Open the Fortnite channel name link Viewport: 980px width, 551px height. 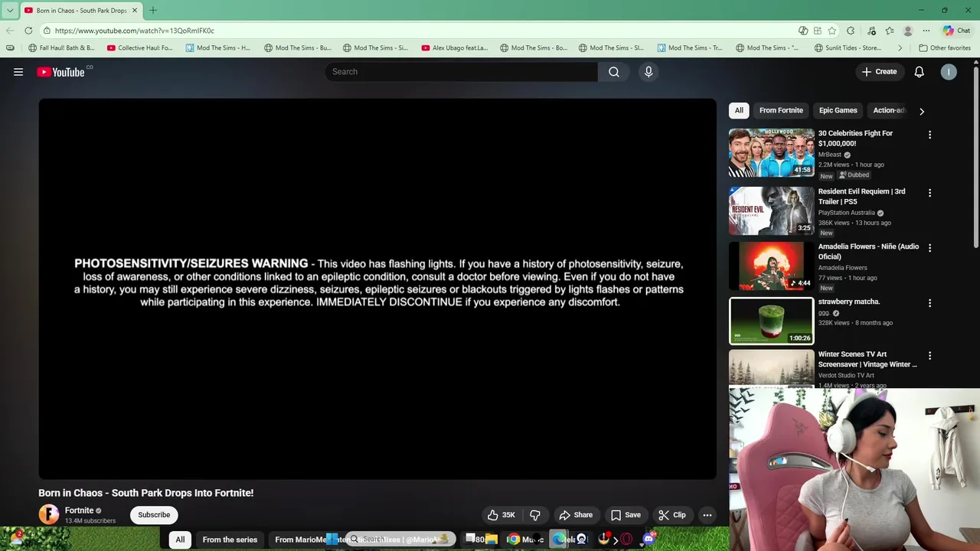pyautogui.click(x=79, y=510)
